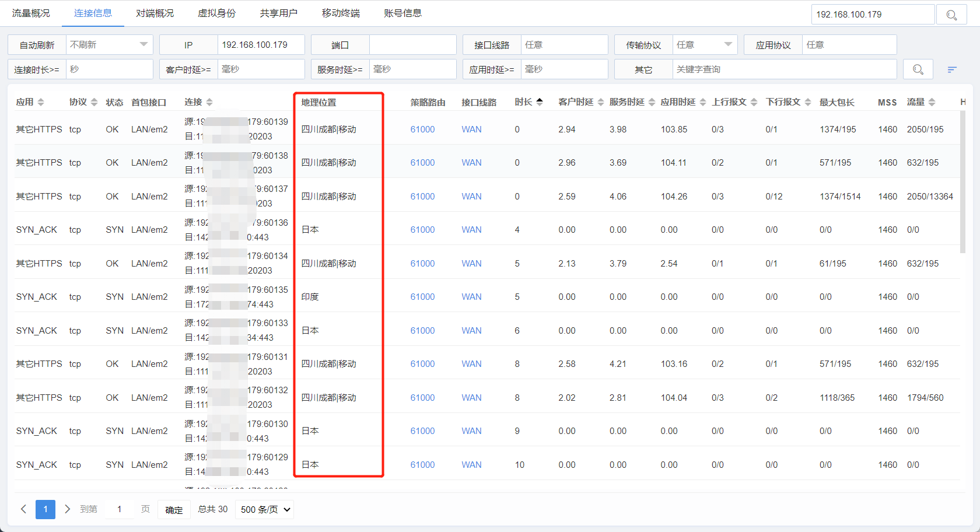
Task: Click the vertical table scrollbar
Action: pyautogui.click(x=963, y=182)
